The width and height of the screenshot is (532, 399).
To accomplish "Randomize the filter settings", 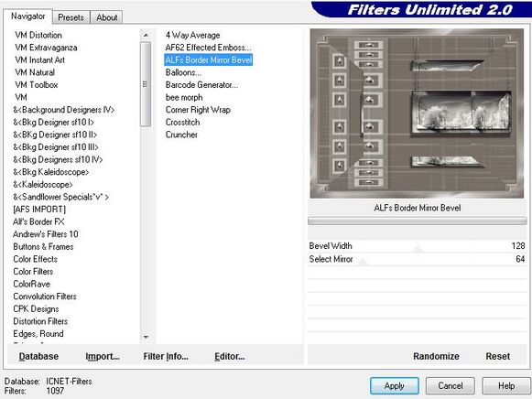I will click(x=436, y=357).
